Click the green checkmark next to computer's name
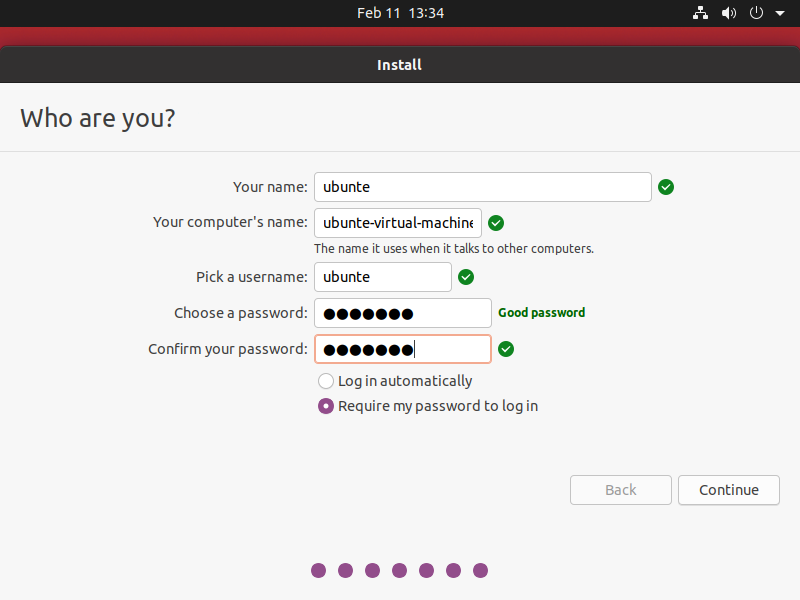Image resolution: width=800 pixels, height=600 pixels. pyautogui.click(x=496, y=223)
